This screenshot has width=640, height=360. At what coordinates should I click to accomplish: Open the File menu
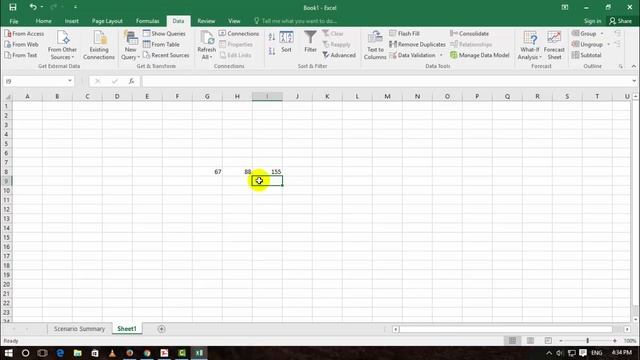(14, 21)
